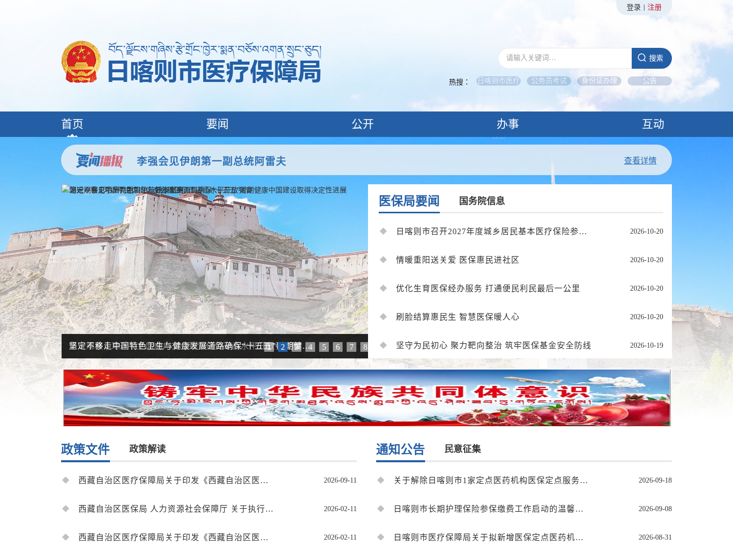Switch to the 政策文件 tab
The width and height of the screenshot is (733, 560).
coord(86,449)
